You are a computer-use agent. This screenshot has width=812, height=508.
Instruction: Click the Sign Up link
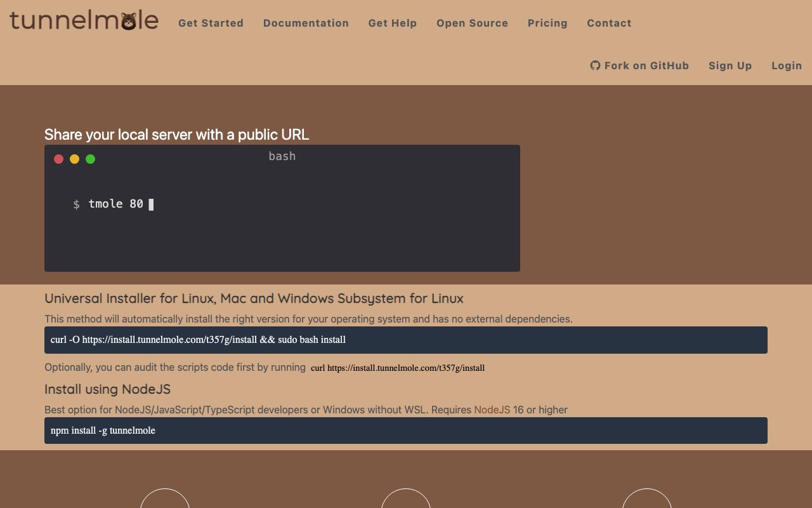pos(730,65)
